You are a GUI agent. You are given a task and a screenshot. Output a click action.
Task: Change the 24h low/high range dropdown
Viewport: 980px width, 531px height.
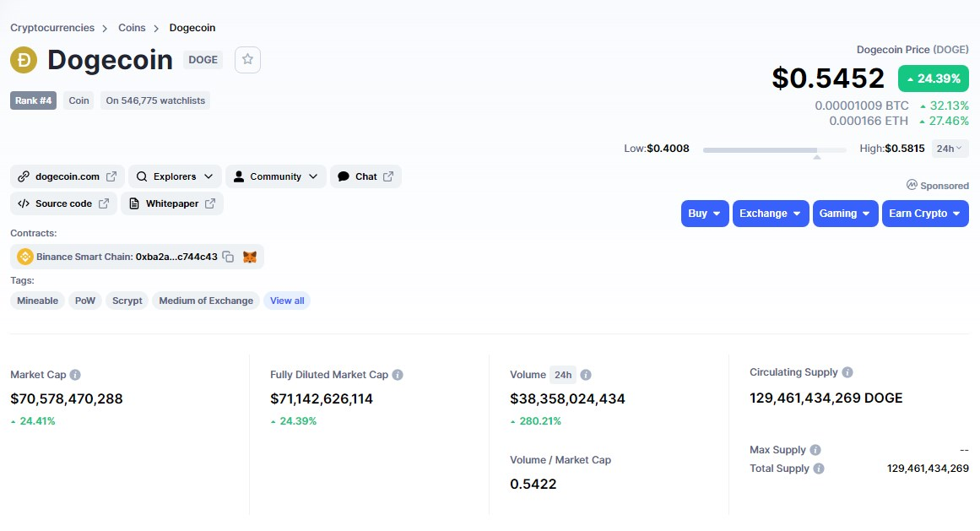pos(950,149)
